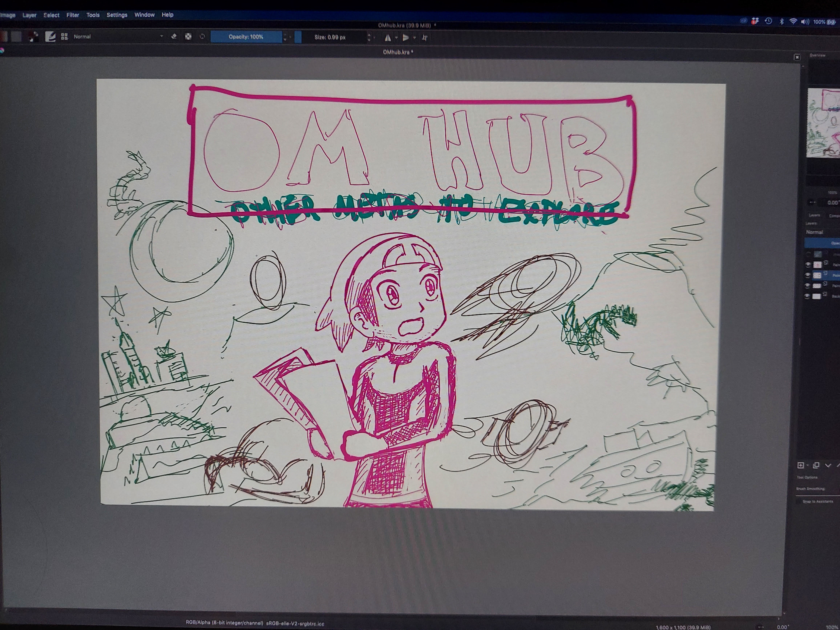
Task: Open the choose brush preset grid
Action: (64, 37)
